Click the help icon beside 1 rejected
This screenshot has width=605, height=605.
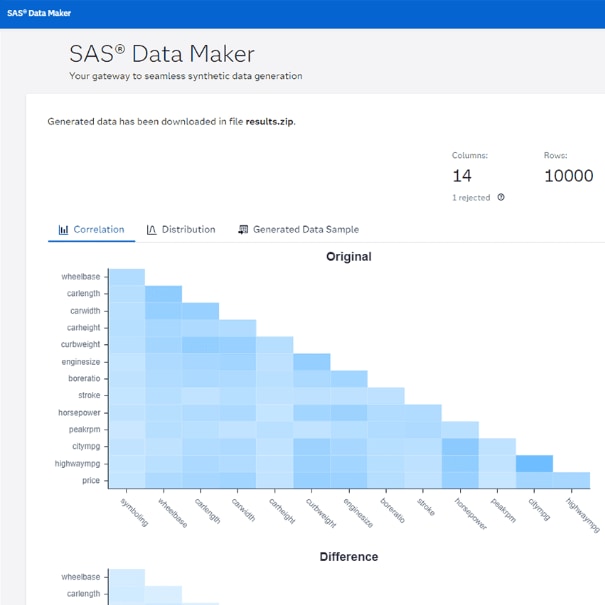501,198
